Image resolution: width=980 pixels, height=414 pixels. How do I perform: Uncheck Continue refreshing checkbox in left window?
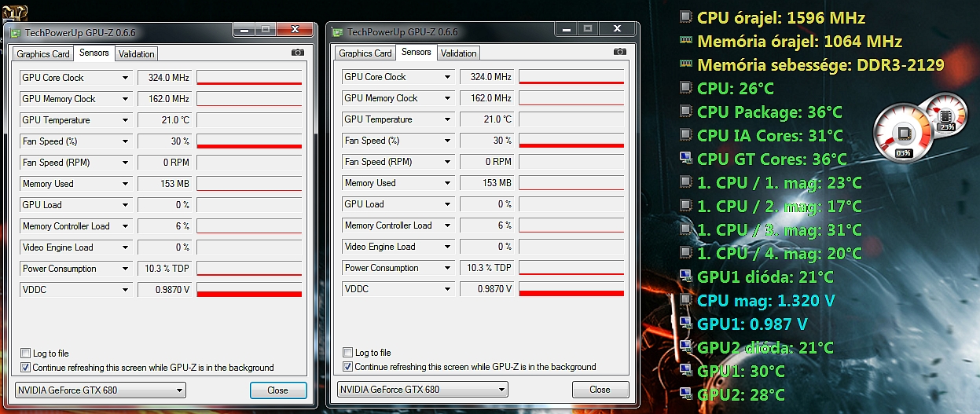coord(26,367)
